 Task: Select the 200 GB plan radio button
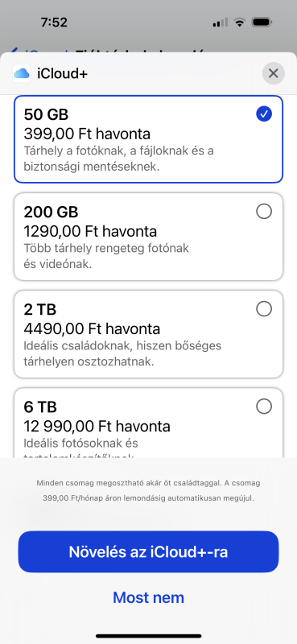tap(264, 212)
